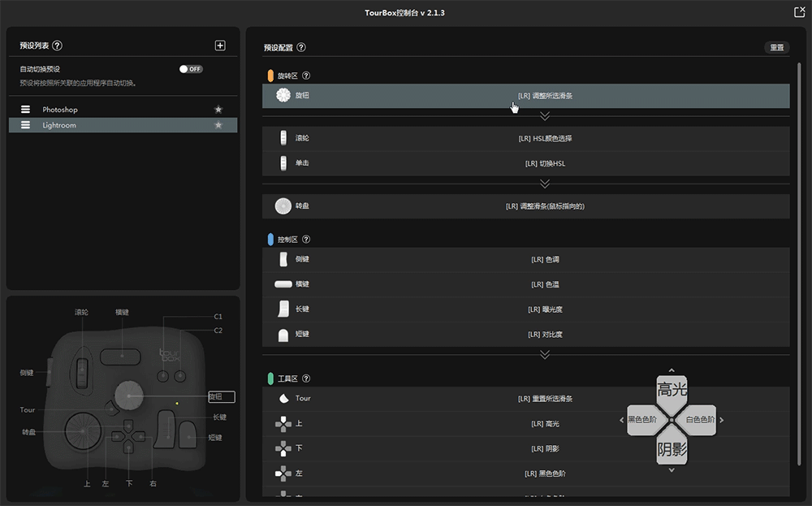Click the 阴影 button in D-pad overlay

pos(672,448)
